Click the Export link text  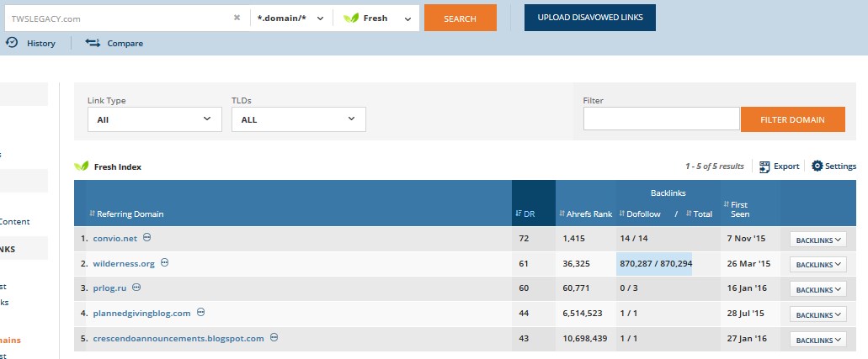786,166
